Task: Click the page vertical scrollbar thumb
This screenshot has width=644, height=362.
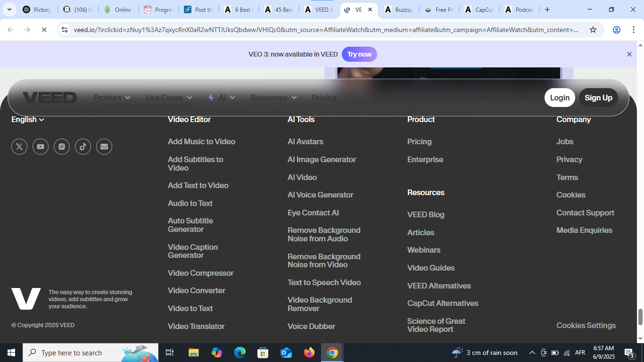Action: [x=640, y=317]
